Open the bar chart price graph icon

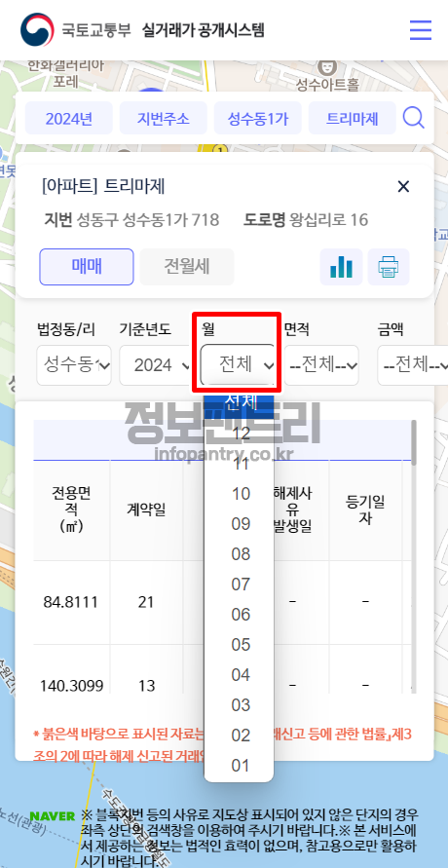pos(341,267)
